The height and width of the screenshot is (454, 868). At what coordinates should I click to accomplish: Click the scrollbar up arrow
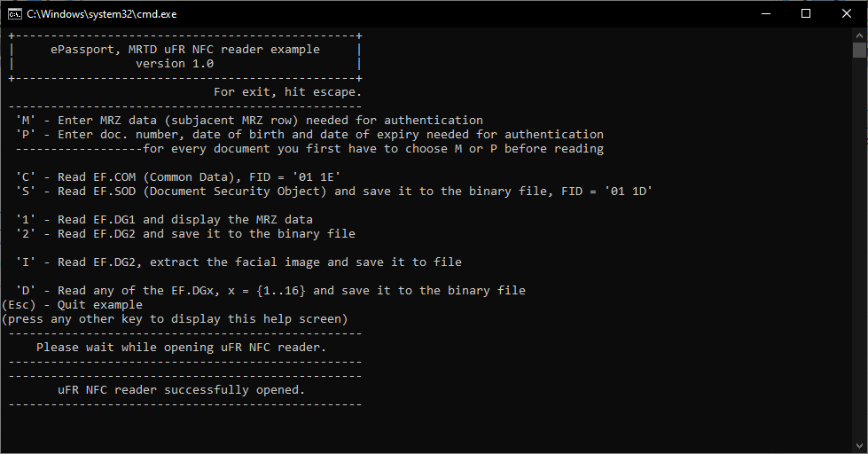tap(859, 35)
